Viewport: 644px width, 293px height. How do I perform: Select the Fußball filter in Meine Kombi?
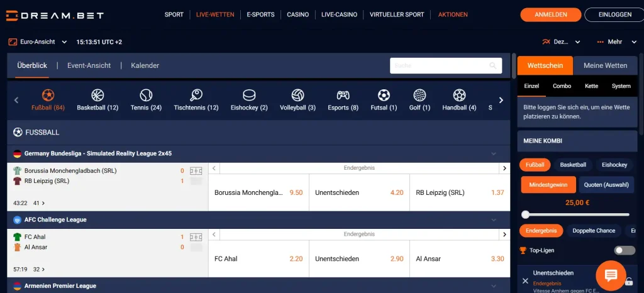[535, 165]
